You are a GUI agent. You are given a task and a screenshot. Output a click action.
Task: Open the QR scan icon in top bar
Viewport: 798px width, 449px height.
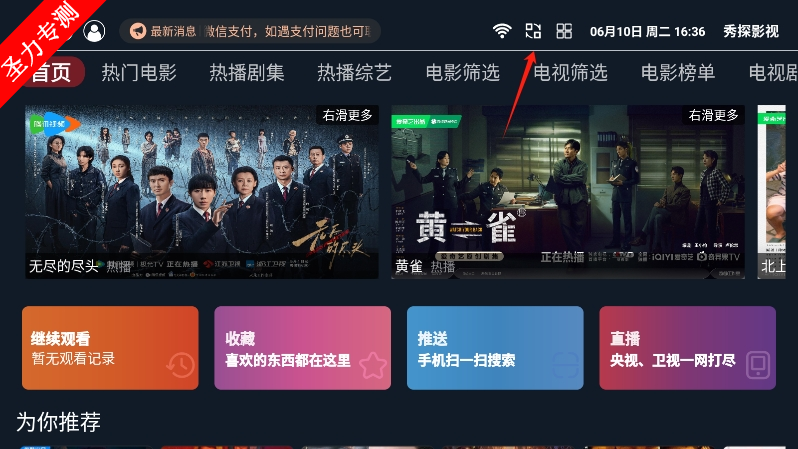[533, 31]
